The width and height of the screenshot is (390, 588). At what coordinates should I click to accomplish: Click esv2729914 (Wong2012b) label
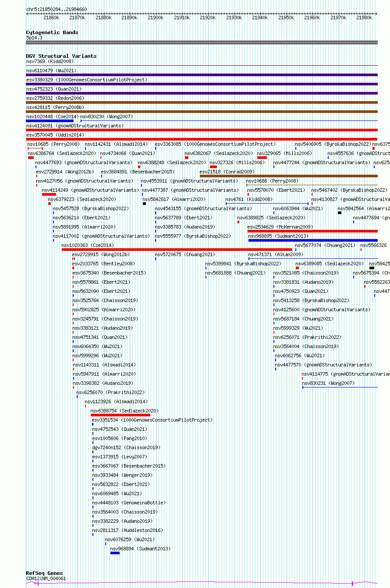[65, 172]
